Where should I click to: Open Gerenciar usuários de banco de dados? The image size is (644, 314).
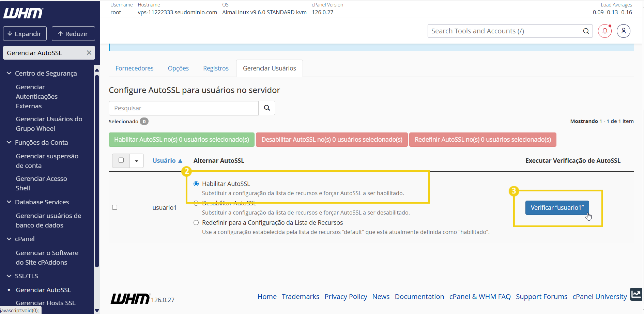tap(48, 220)
